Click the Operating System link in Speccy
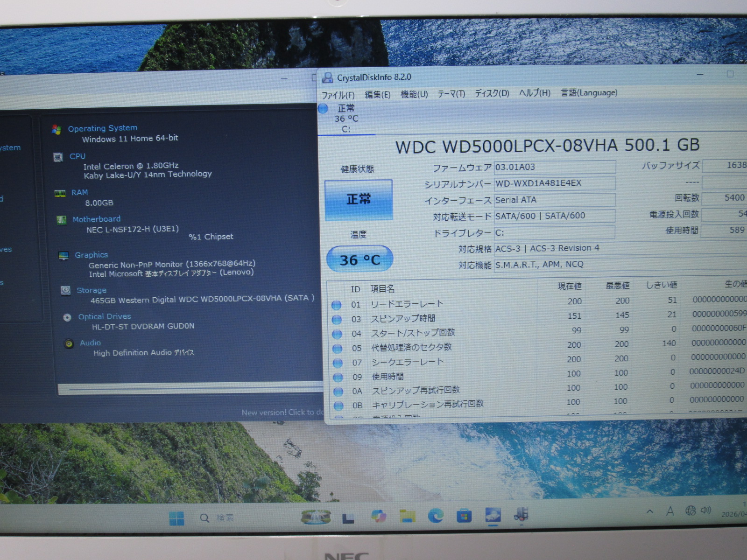 [102, 128]
